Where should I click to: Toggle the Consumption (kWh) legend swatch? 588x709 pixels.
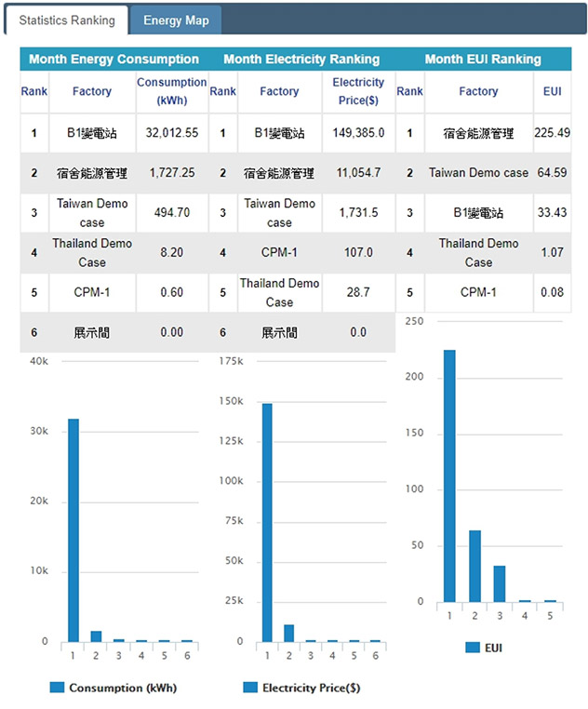pos(57,688)
